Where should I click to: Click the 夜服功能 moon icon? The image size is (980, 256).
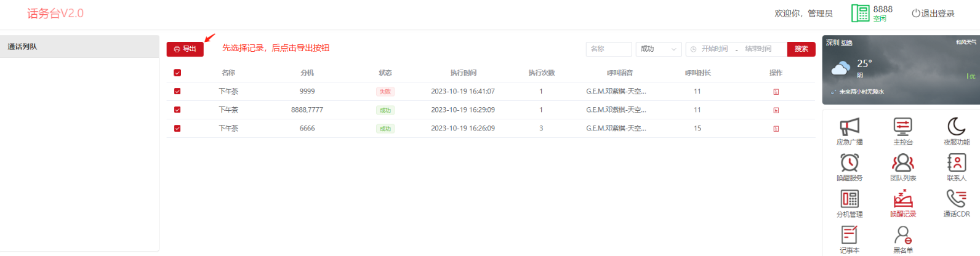[956, 127]
